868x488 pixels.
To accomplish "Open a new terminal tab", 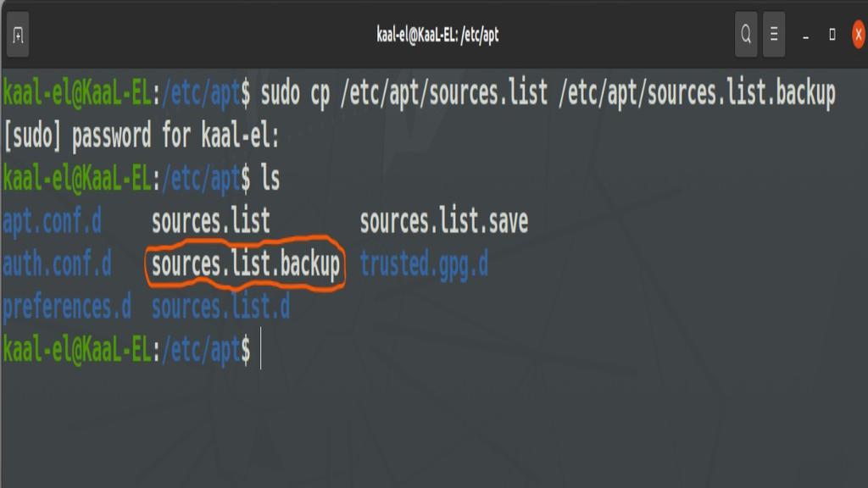I will (x=18, y=36).
